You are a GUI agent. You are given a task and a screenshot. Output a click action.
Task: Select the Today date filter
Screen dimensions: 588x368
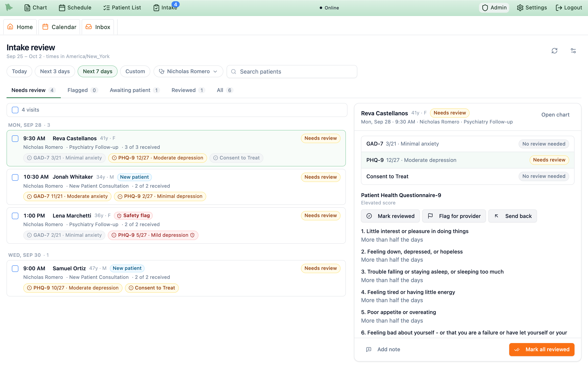pyautogui.click(x=19, y=71)
